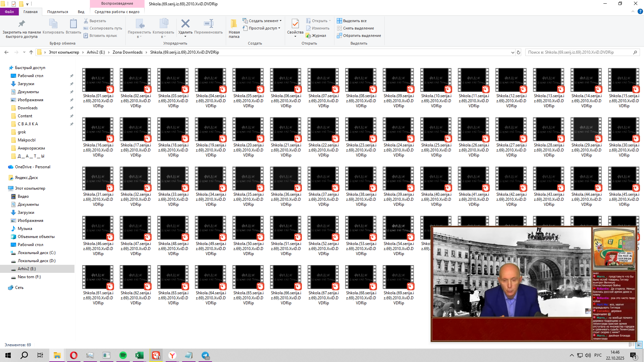Image resolution: width=644 pixels, height=362 pixels.
Task: Refresh the folder with the address bar icon
Action: tap(519, 52)
